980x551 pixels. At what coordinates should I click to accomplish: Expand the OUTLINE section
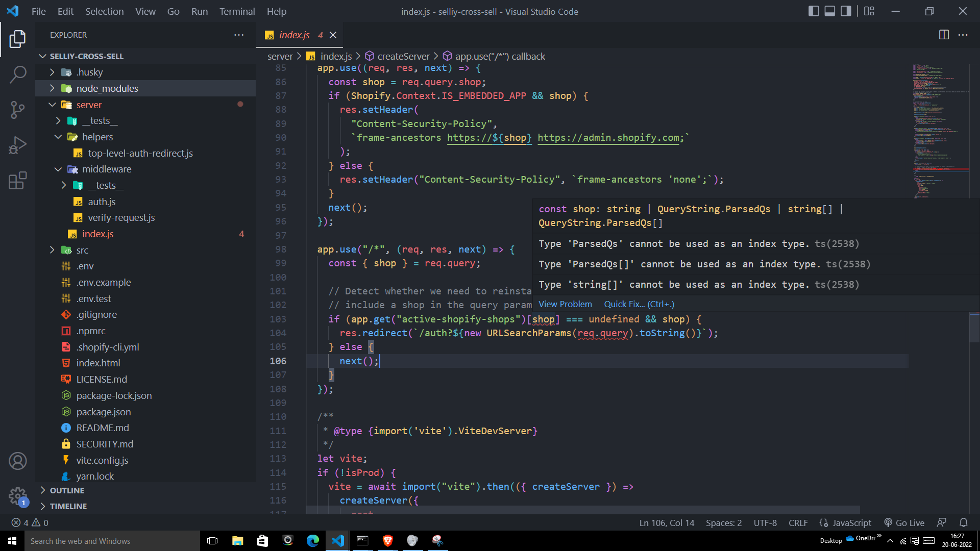[67, 490]
